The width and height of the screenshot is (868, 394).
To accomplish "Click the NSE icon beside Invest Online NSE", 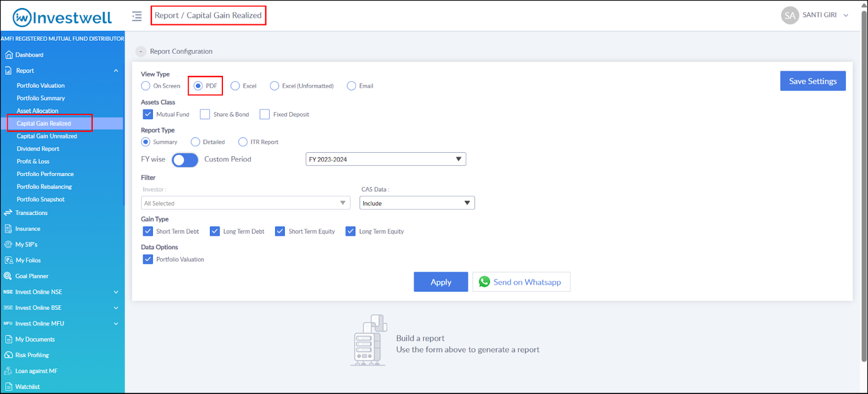I will (x=8, y=292).
